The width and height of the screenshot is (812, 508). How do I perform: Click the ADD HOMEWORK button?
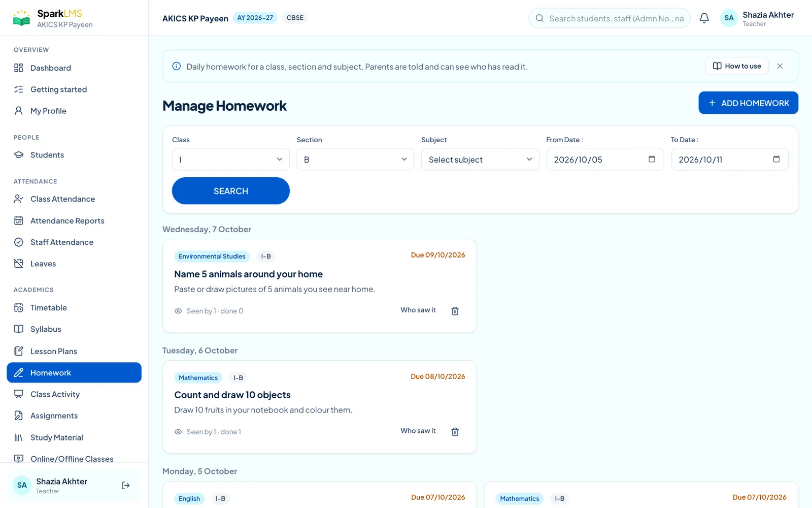[x=748, y=103]
